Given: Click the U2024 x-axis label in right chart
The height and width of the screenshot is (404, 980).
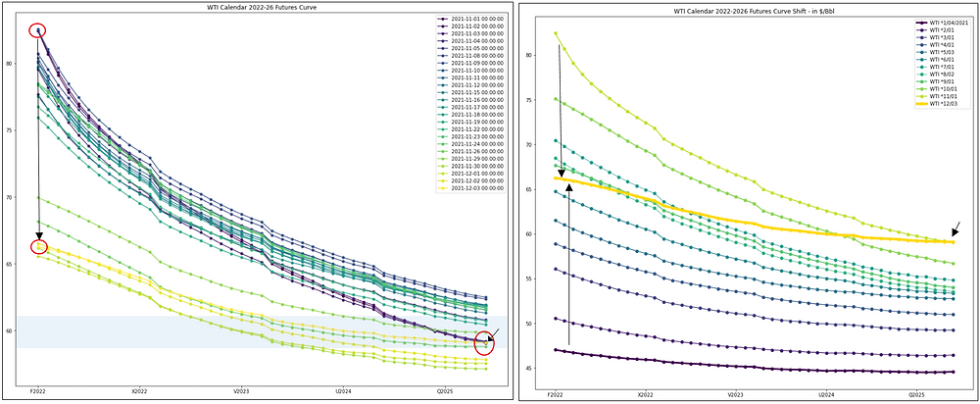Looking at the screenshot, I should (826, 396).
